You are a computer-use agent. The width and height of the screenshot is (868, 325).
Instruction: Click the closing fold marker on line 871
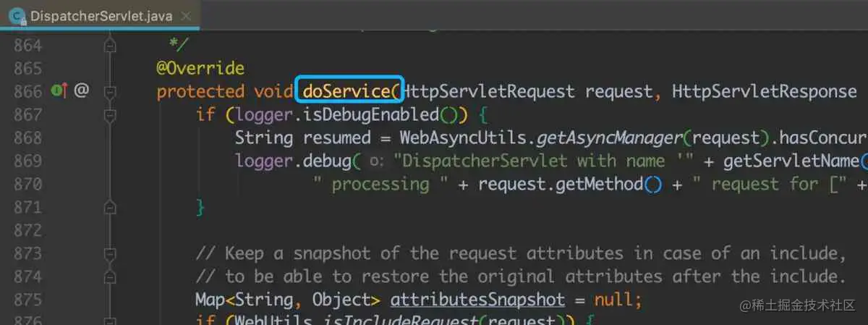click(x=110, y=207)
